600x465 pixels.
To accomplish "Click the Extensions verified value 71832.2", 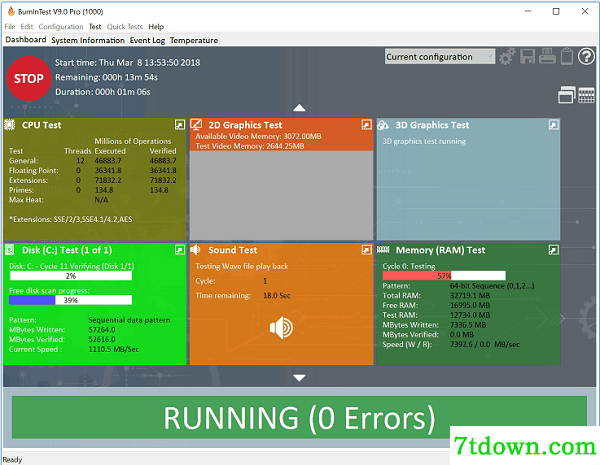I will click(x=163, y=180).
